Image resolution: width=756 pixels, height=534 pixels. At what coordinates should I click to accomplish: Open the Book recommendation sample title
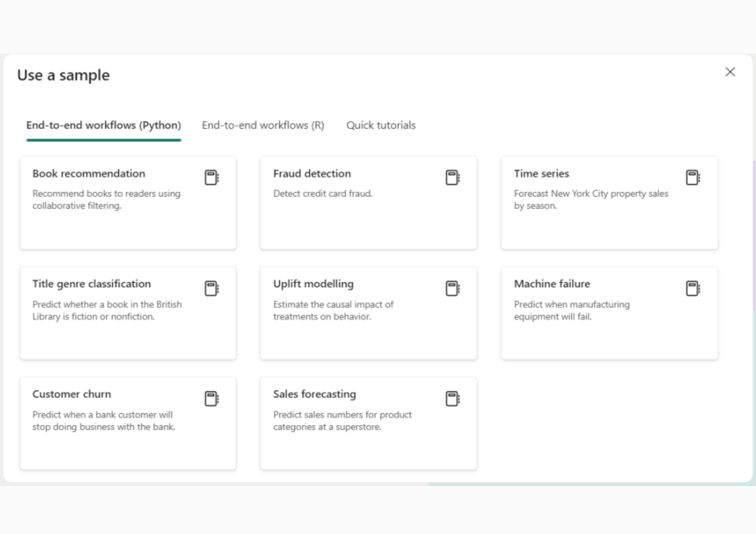coord(89,174)
